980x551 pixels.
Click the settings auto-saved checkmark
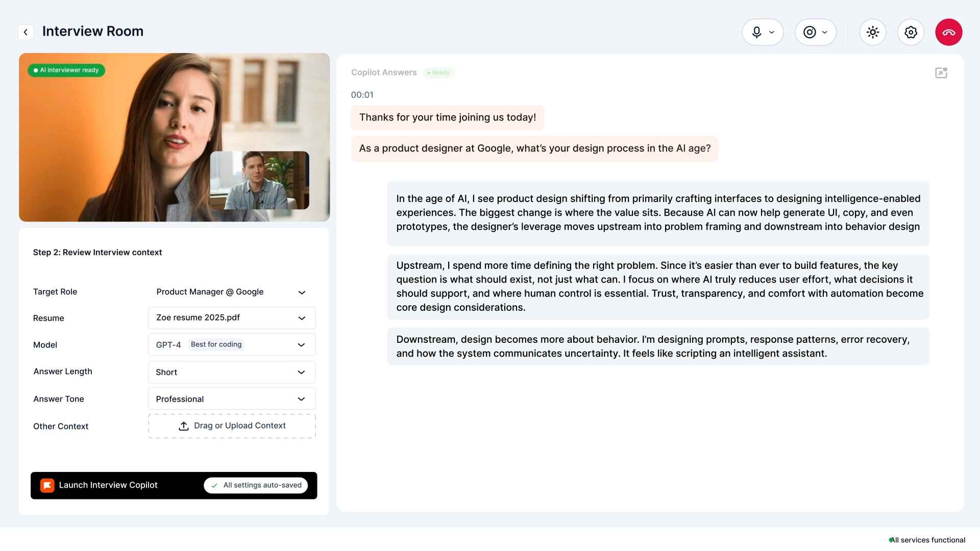tap(214, 485)
